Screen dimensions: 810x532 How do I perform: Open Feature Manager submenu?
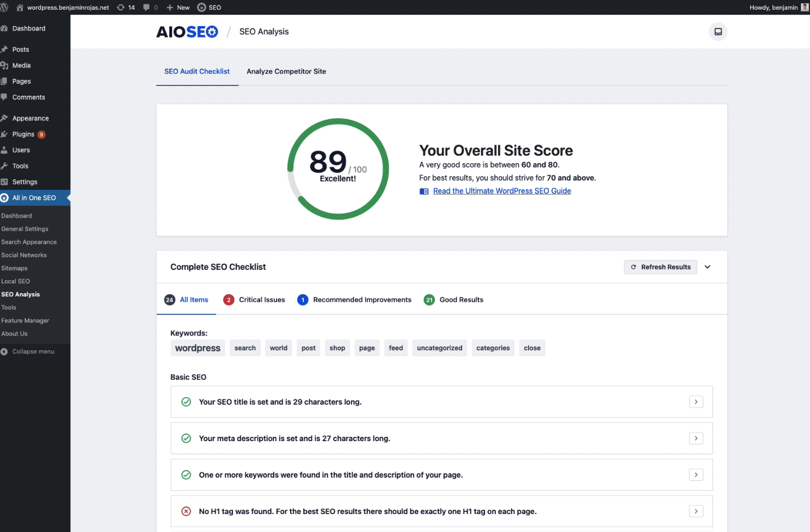click(25, 320)
